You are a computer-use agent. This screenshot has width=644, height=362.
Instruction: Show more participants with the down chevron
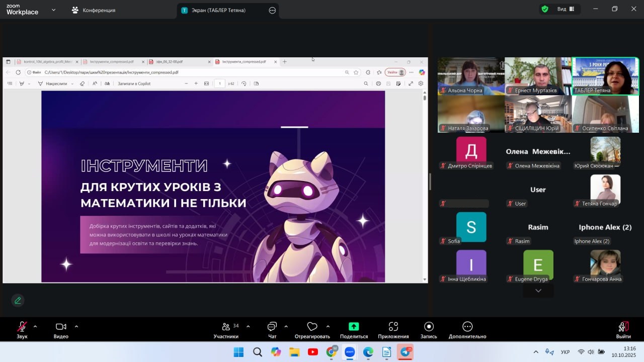coord(538,291)
